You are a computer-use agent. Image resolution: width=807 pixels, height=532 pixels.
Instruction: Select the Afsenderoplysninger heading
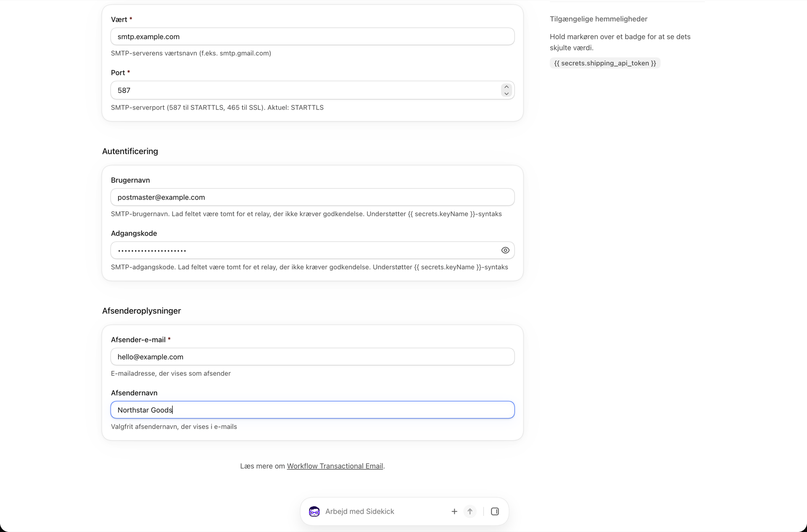pyautogui.click(x=141, y=311)
